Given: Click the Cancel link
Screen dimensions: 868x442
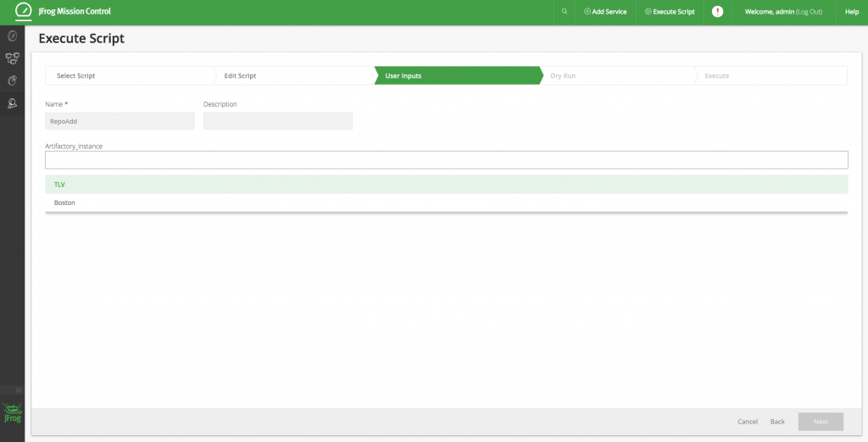Looking at the screenshot, I should pos(748,422).
